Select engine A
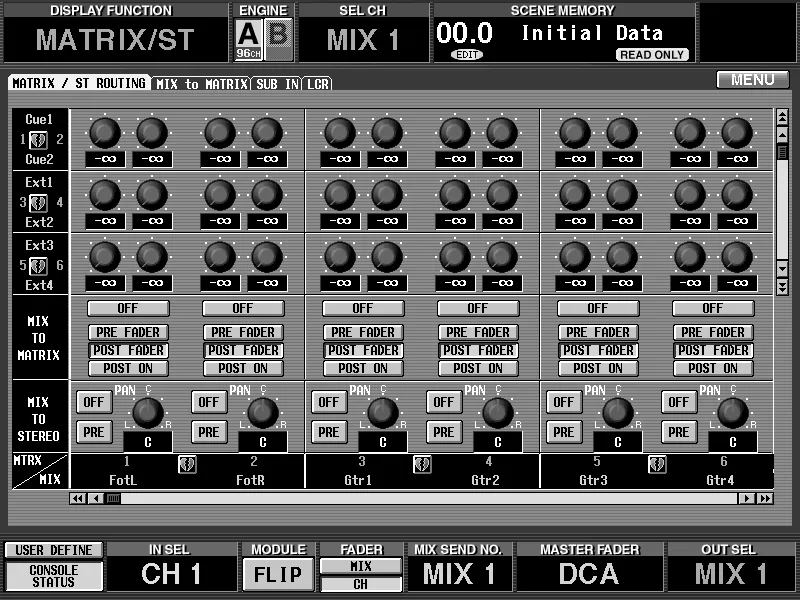Viewport: 800px width, 600px height. (248, 39)
